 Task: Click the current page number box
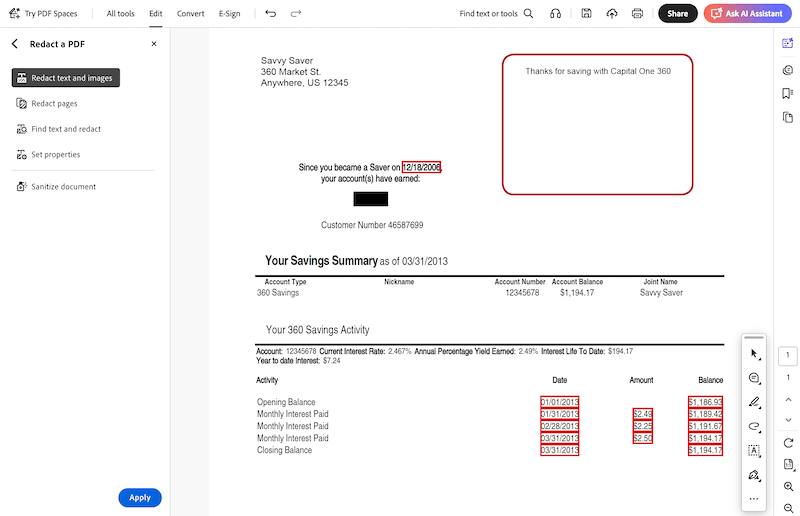(788, 355)
